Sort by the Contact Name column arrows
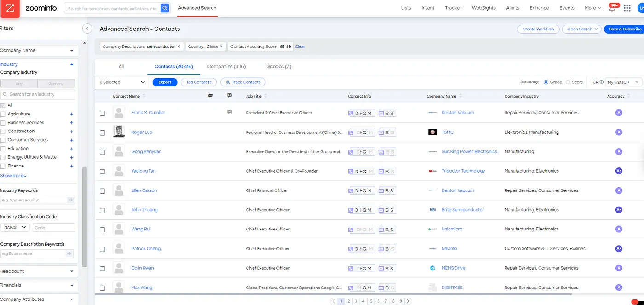644x305 pixels. 144,96
